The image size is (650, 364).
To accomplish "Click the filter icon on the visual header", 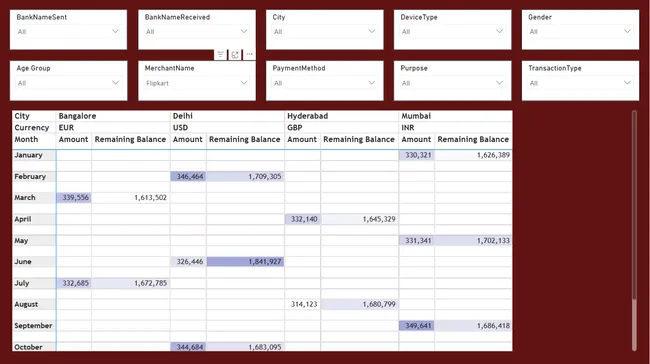I will coord(221,54).
